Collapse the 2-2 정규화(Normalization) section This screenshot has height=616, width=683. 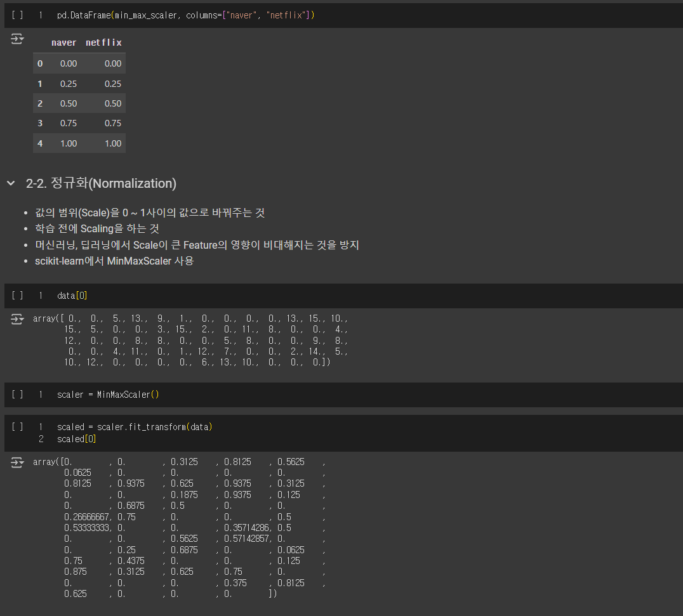point(11,183)
